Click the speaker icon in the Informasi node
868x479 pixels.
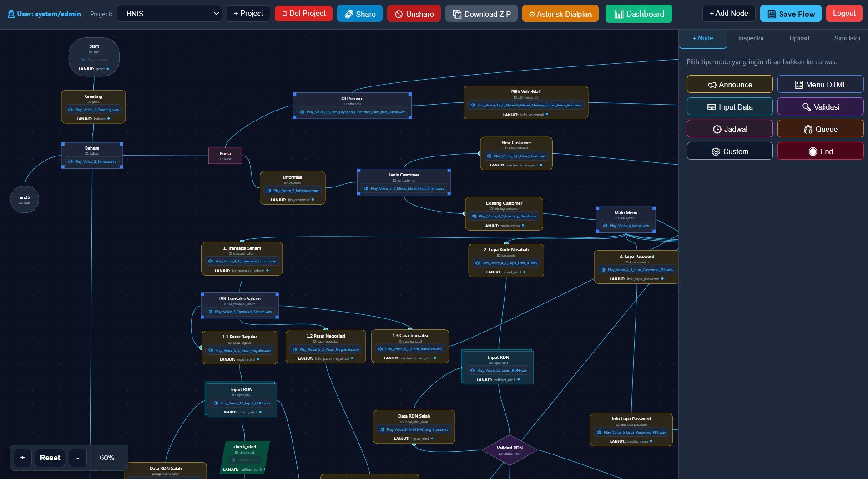click(269, 191)
